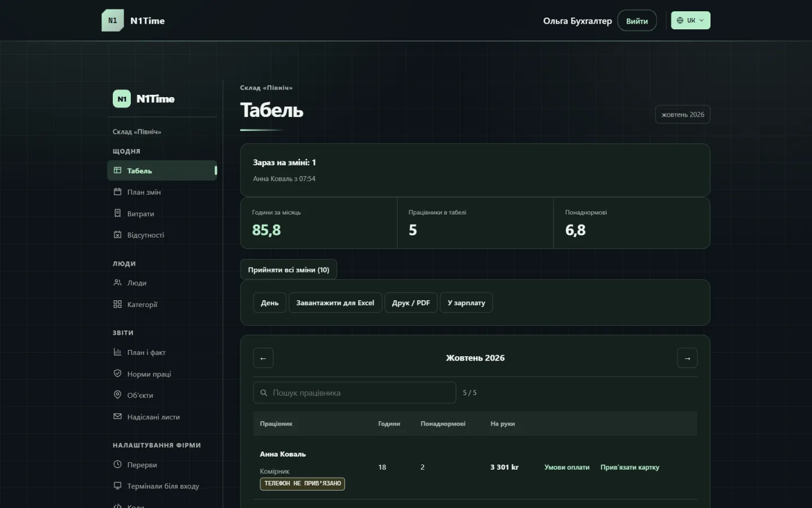Click the globe icon in language selector

pyautogui.click(x=680, y=20)
